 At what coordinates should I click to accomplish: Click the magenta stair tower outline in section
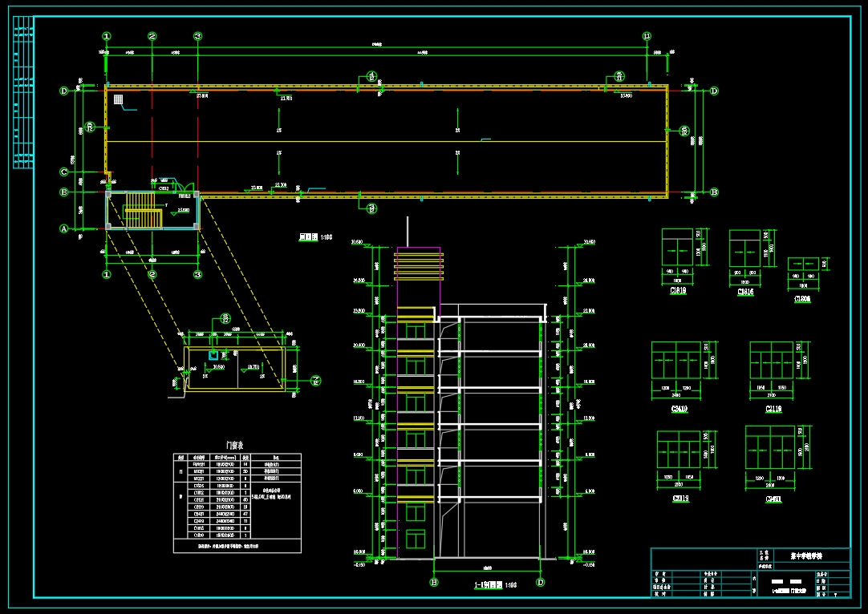(x=419, y=402)
